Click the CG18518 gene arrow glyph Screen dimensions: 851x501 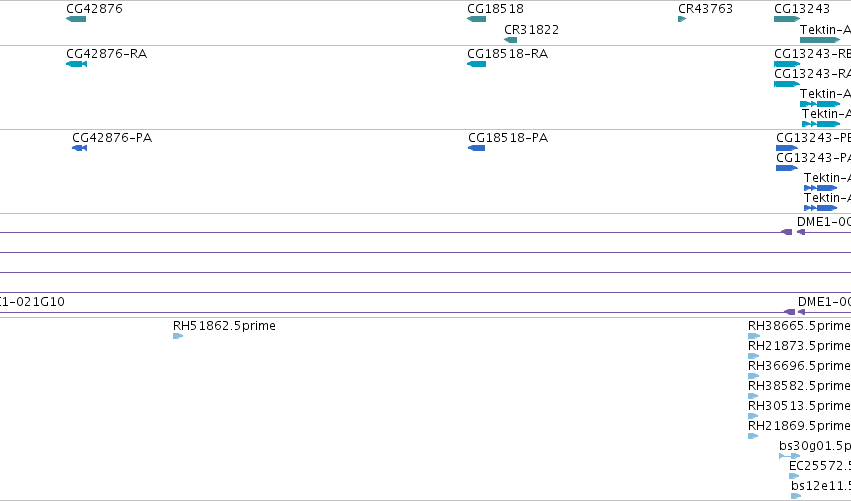pyautogui.click(x=477, y=19)
